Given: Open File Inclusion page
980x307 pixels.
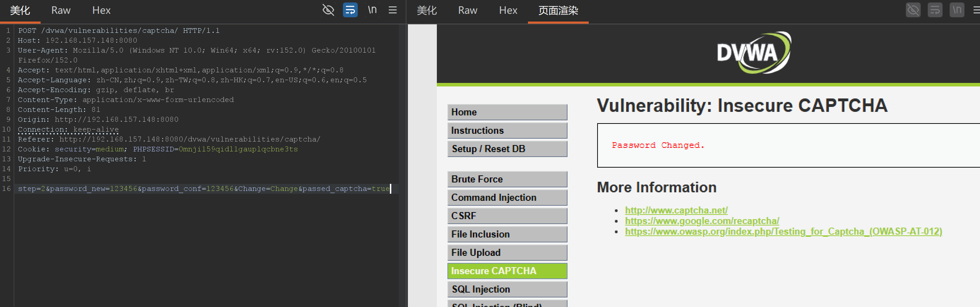Looking at the screenshot, I should 507,234.
